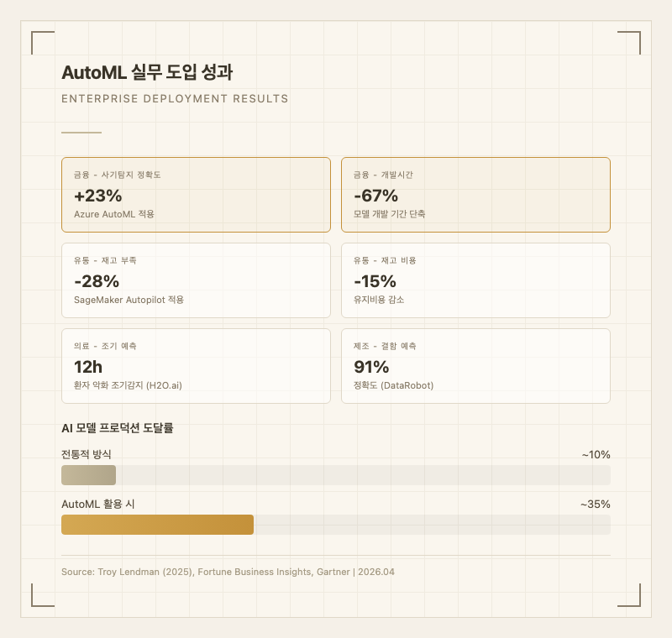Image resolution: width=672 pixels, height=638 pixels.
Task: Click the 전통적 방식 progress bar fill
Action: (x=88, y=475)
